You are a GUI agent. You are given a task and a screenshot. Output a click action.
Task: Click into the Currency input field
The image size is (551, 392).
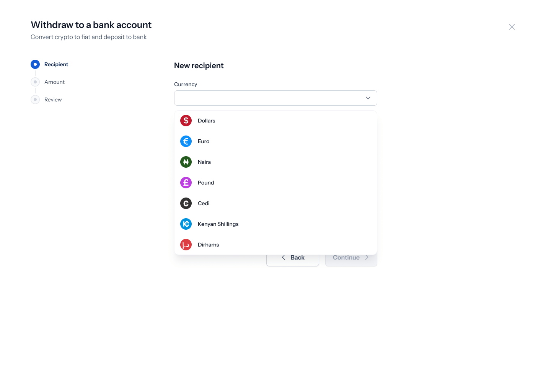[x=275, y=98]
